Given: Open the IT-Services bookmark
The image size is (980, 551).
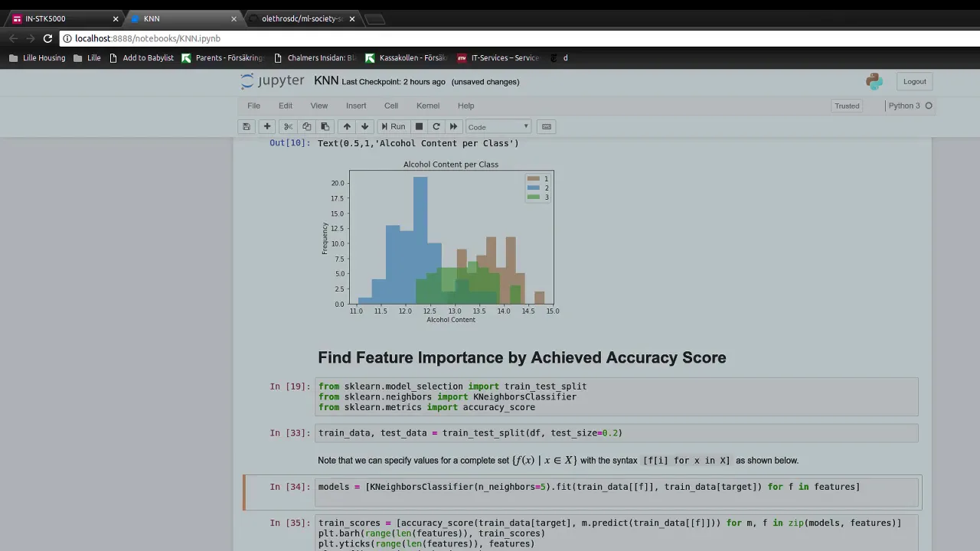Looking at the screenshot, I should [498, 57].
